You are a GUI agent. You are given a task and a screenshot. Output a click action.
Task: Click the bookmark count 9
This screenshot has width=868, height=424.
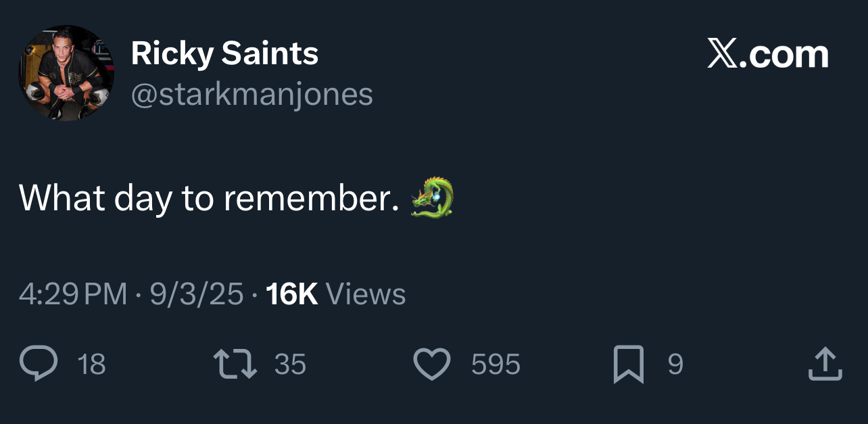pyautogui.click(x=675, y=365)
